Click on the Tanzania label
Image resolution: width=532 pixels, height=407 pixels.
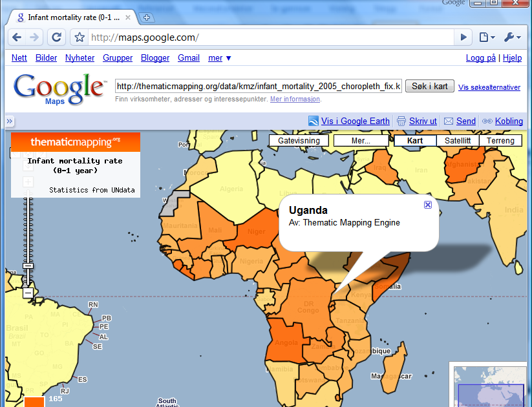(350, 320)
